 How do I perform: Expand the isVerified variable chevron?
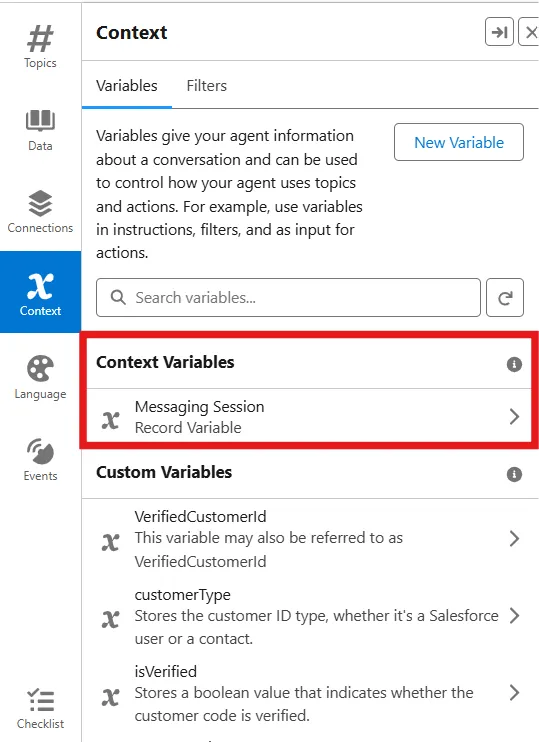pos(514,693)
